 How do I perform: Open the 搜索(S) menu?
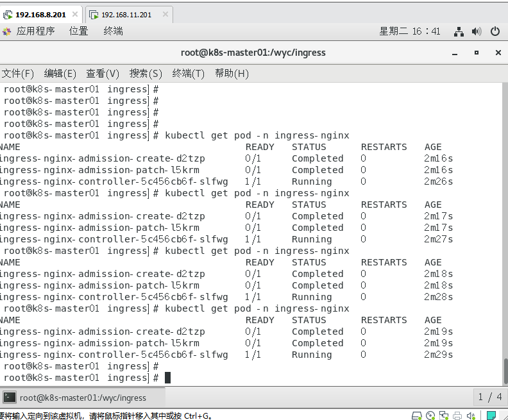(146, 74)
